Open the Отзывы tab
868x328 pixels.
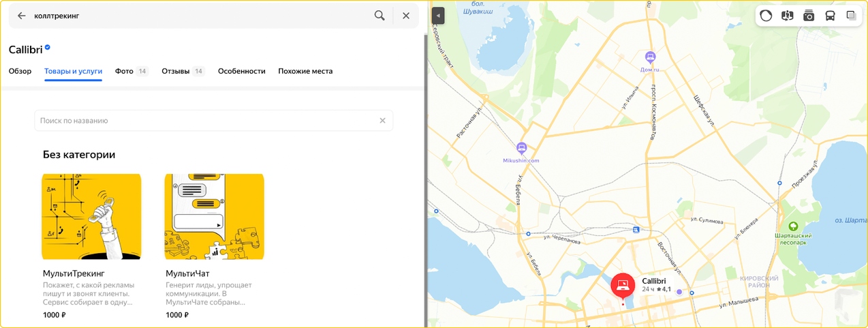[183, 71]
